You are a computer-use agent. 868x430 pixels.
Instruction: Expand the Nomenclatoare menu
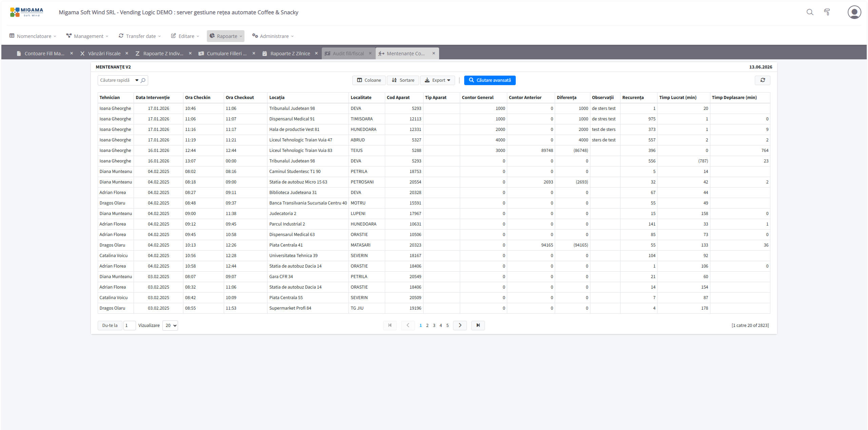33,36
